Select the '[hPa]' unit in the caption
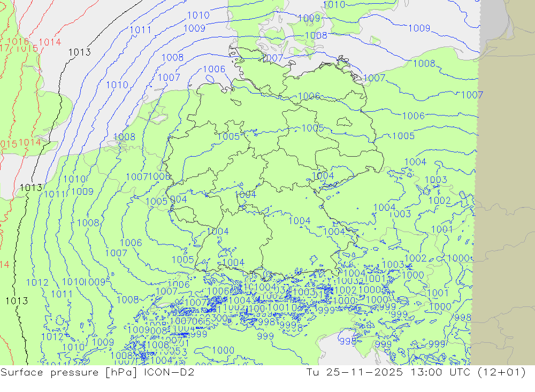The height and width of the screenshot is (392, 535). click(121, 372)
